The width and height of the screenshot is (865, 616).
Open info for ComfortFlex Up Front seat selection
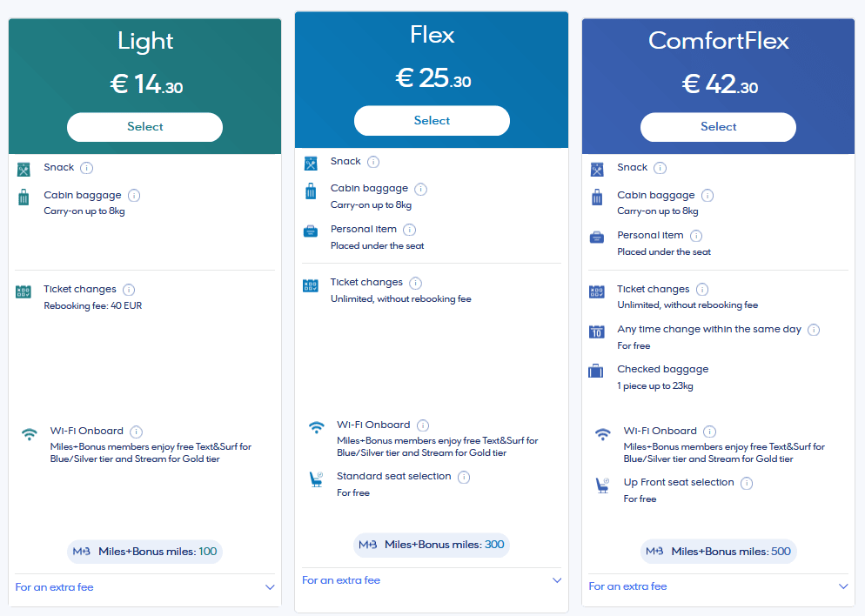[747, 483]
